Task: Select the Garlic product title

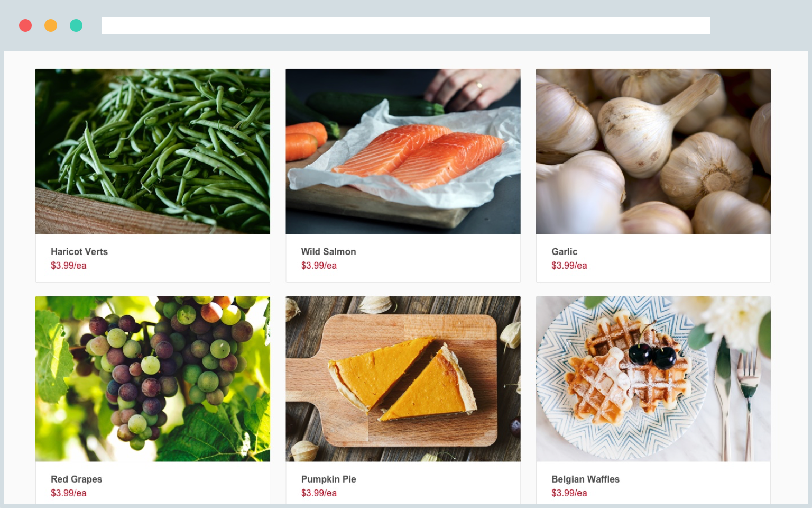Action: coord(565,252)
